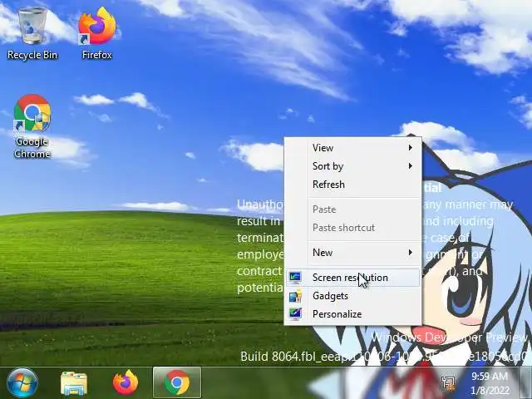Click the grayed-out Paste shortcut entry
Viewport: 532px width, 399px height.
(352, 228)
